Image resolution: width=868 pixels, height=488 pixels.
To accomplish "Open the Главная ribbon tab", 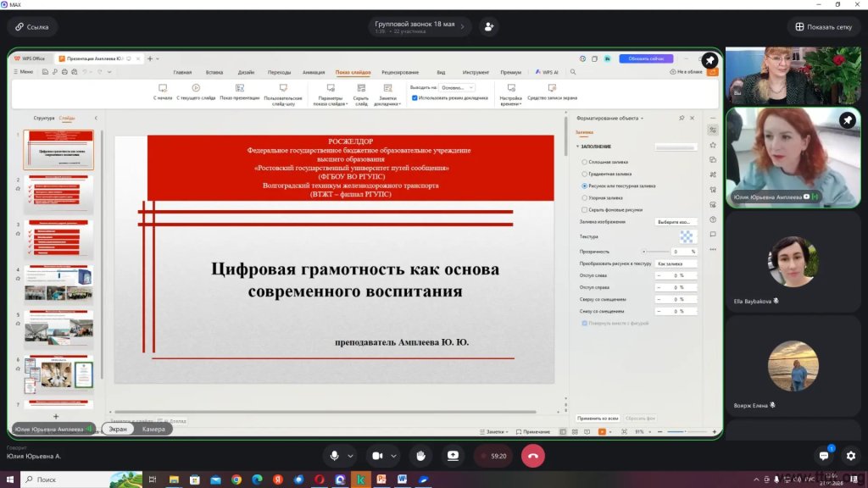I will coord(182,72).
